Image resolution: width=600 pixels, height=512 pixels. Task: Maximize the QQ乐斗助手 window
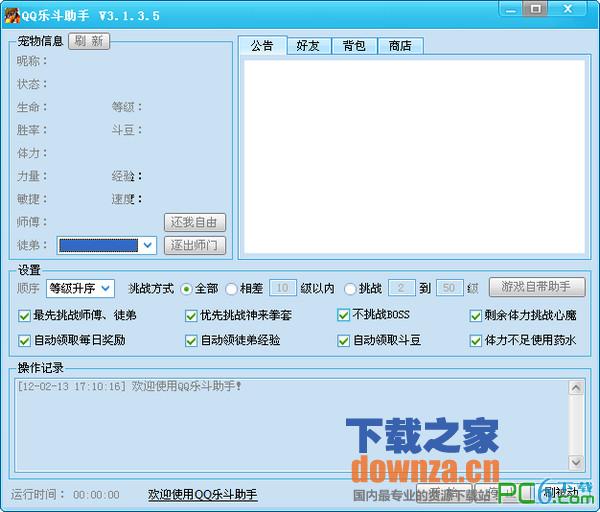[x=536, y=9]
